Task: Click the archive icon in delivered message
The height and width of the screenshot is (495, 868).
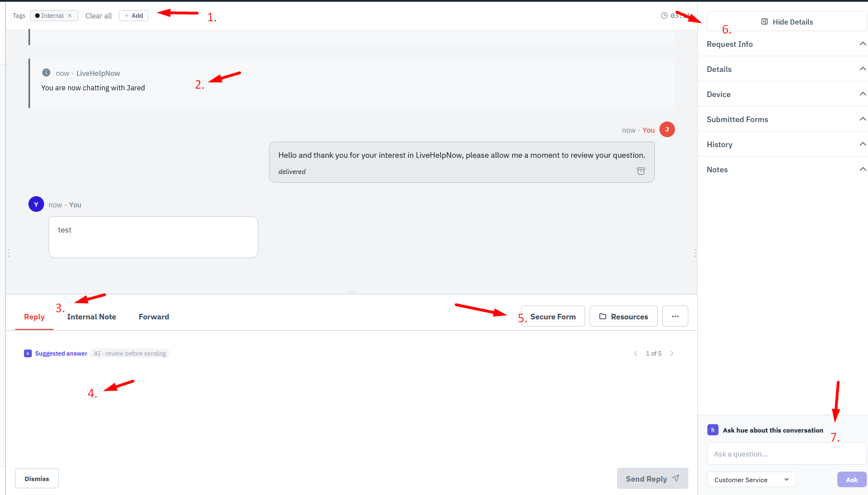Action: (x=641, y=171)
